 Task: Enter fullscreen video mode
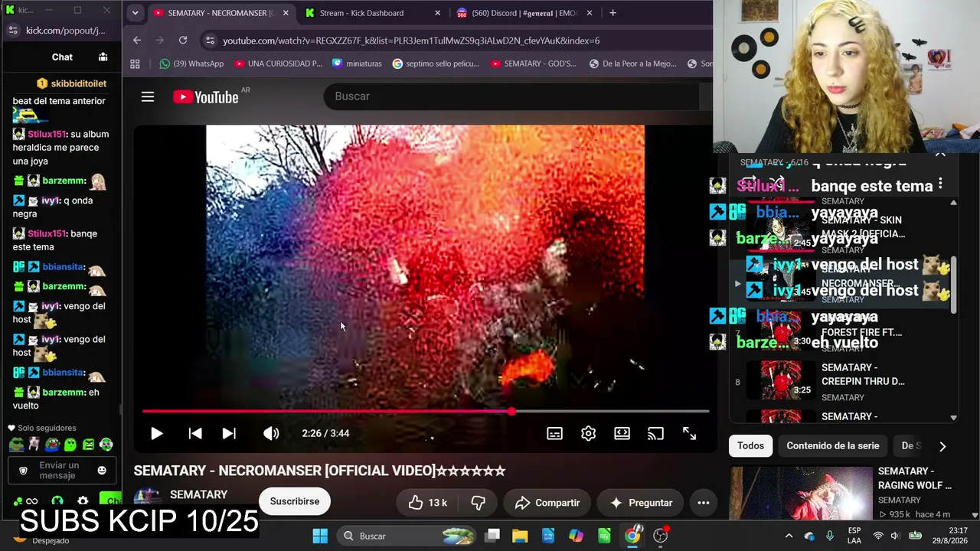[689, 433]
